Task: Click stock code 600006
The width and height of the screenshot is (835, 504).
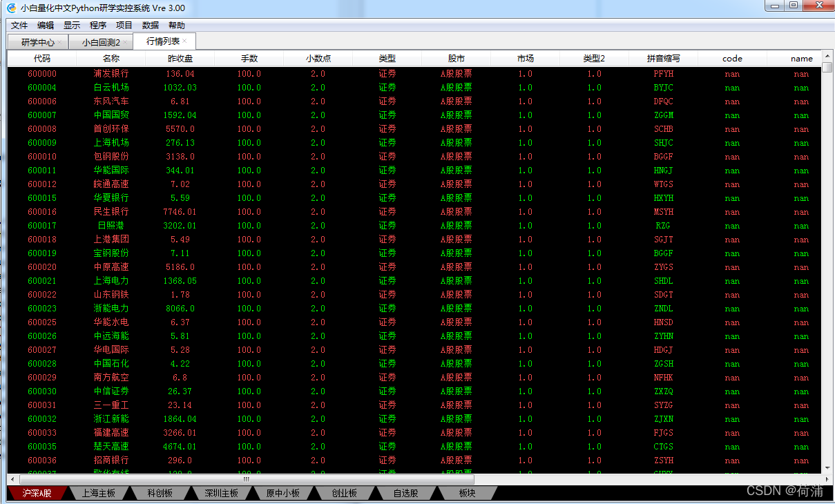Action: pyautogui.click(x=42, y=101)
